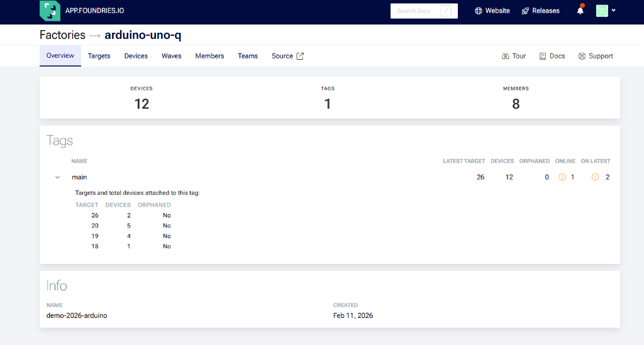Open the notifications bell
This screenshot has height=345, width=644.
pos(580,10)
